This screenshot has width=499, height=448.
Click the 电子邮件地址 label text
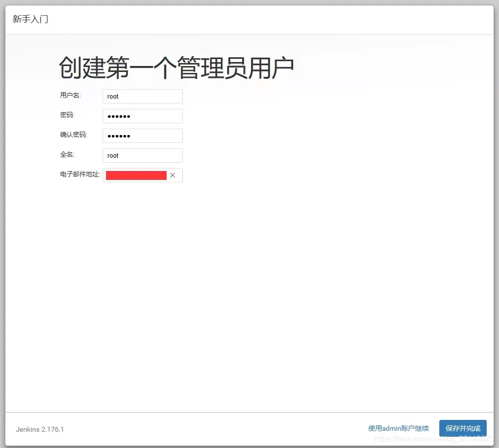pyautogui.click(x=79, y=174)
